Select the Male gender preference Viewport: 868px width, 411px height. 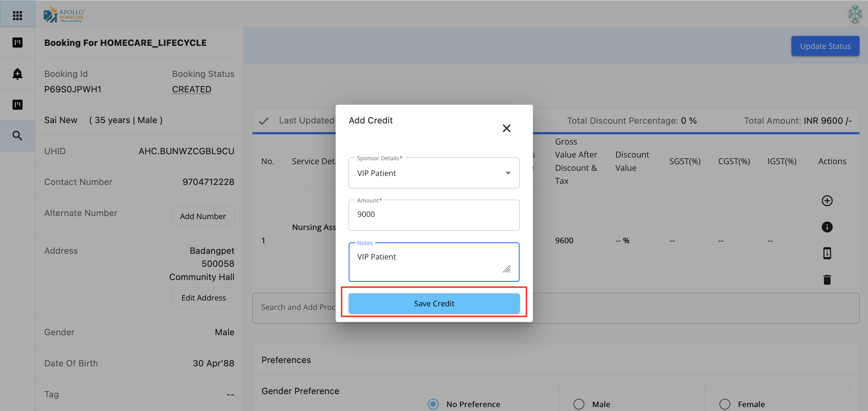click(578, 403)
